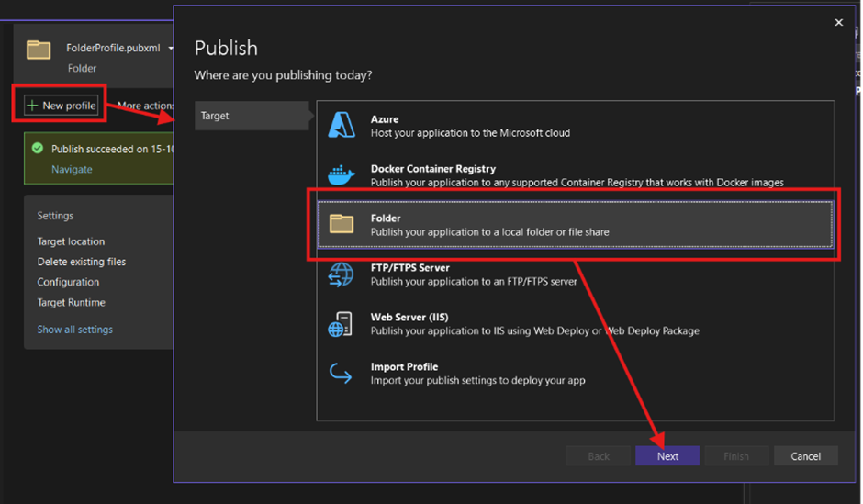Click 'Host your application to the Microsoft cloud'

coord(470,132)
